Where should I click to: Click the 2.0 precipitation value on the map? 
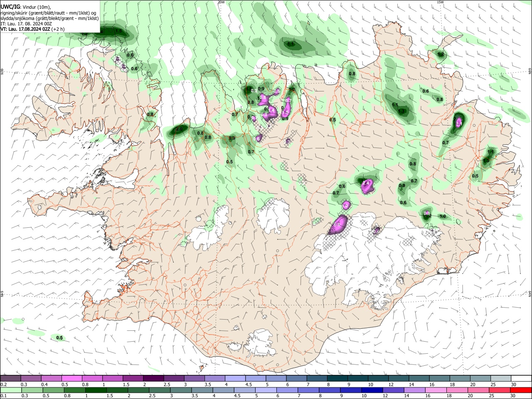tap(179, 129)
